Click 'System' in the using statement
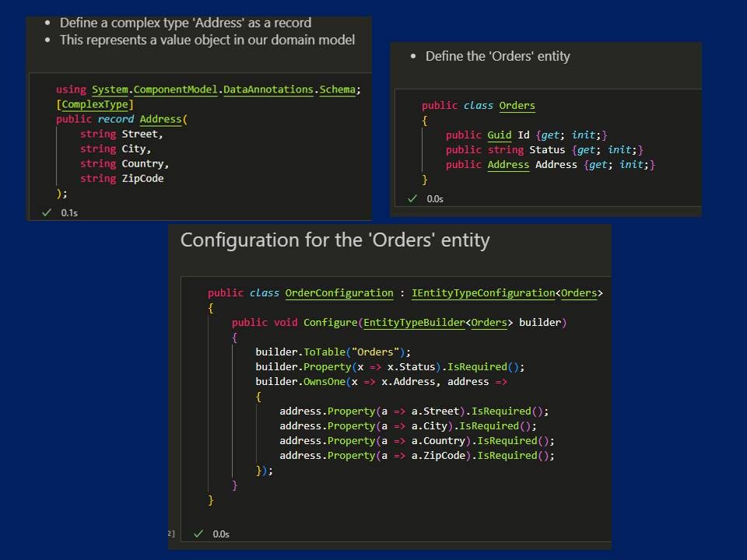 110,89
